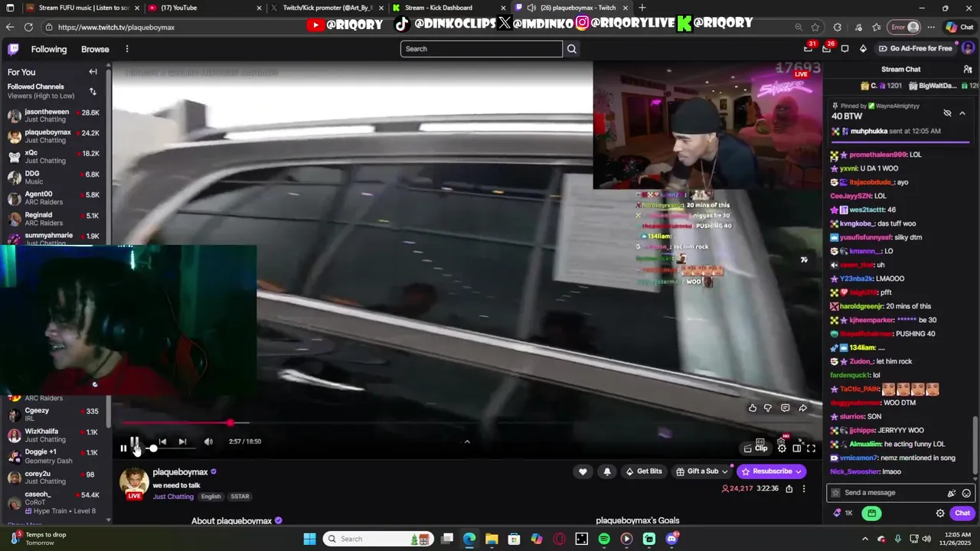Click the English tag
This screenshot has width=980, height=551.
(x=211, y=497)
